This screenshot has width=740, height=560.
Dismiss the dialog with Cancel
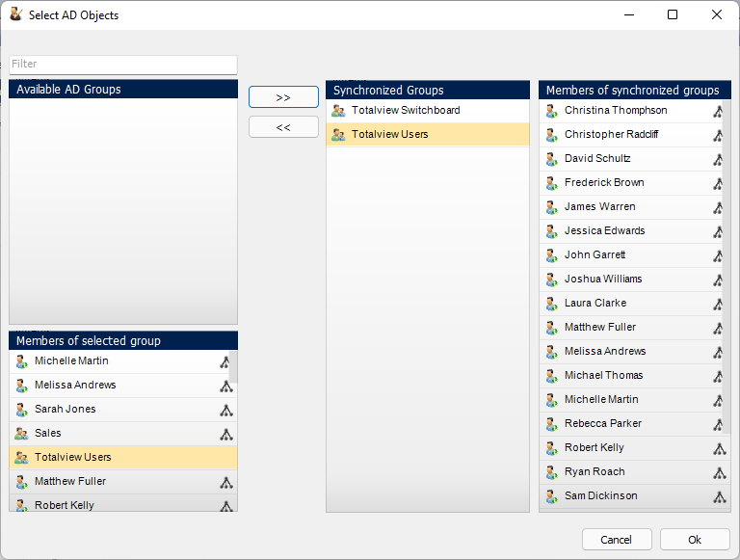click(617, 539)
